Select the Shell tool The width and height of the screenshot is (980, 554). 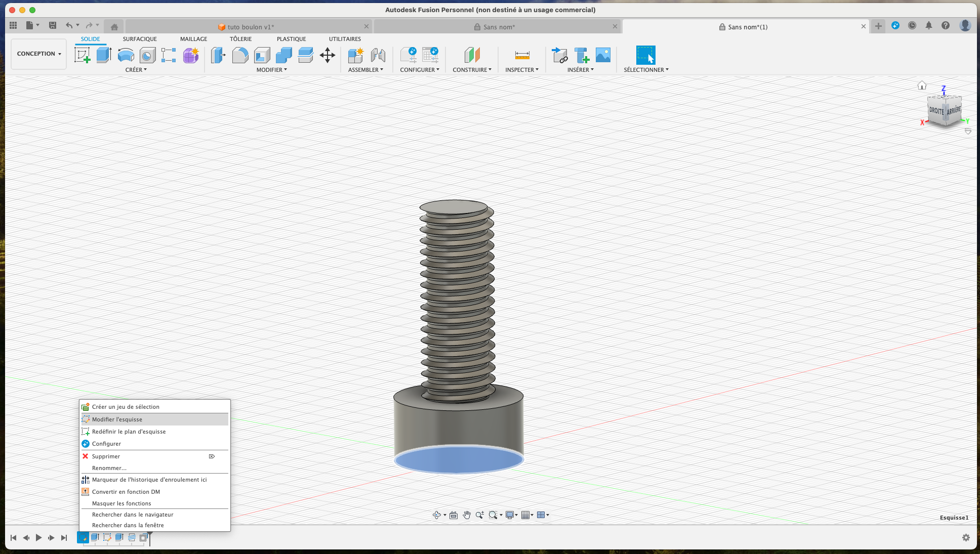[x=262, y=55]
